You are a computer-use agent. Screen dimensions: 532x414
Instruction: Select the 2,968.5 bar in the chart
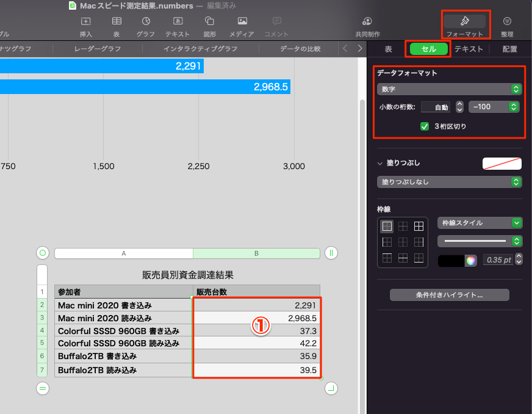(x=145, y=87)
